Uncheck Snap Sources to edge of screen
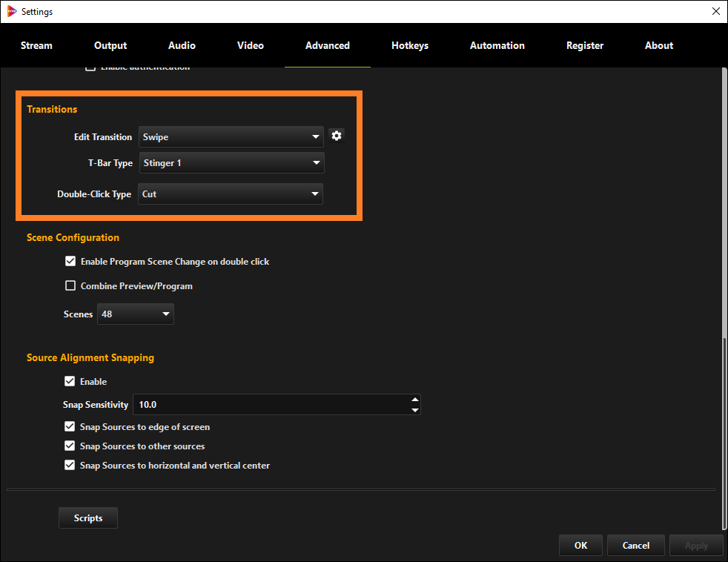This screenshot has width=728, height=562. (x=70, y=427)
